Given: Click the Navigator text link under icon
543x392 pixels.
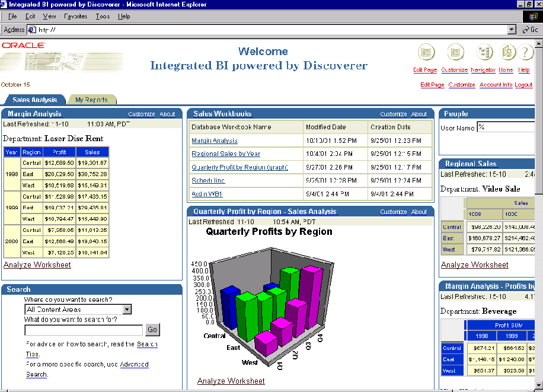Looking at the screenshot, I should point(483,69).
